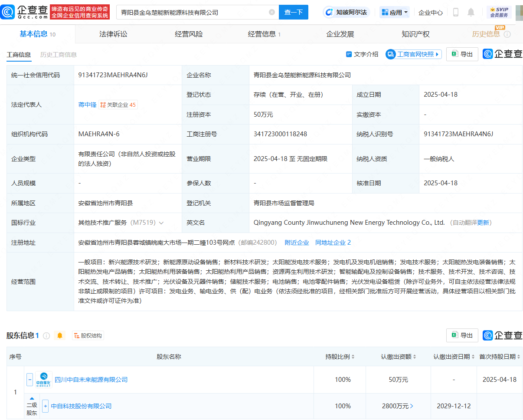Select the 历史工商信息 sub-tab
The image size is (523, 420).
tap(59, 55)
